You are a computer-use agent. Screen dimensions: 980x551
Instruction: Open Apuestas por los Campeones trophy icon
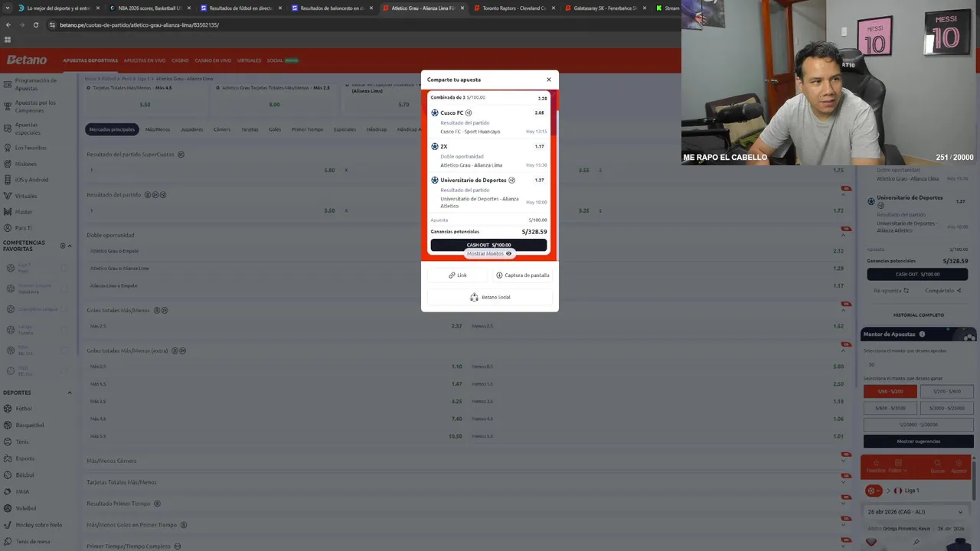(7, 106)
